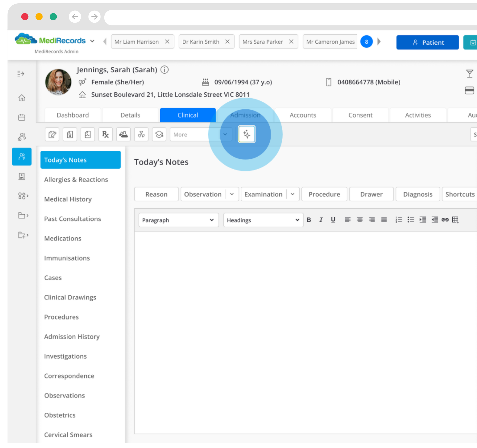Click the document image toolbar icon

(88, 134)
